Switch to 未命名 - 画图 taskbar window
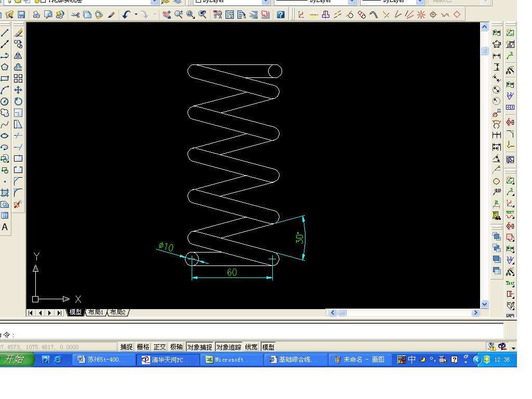The width and height of the screenshot is (532, 399). (361, 360)
